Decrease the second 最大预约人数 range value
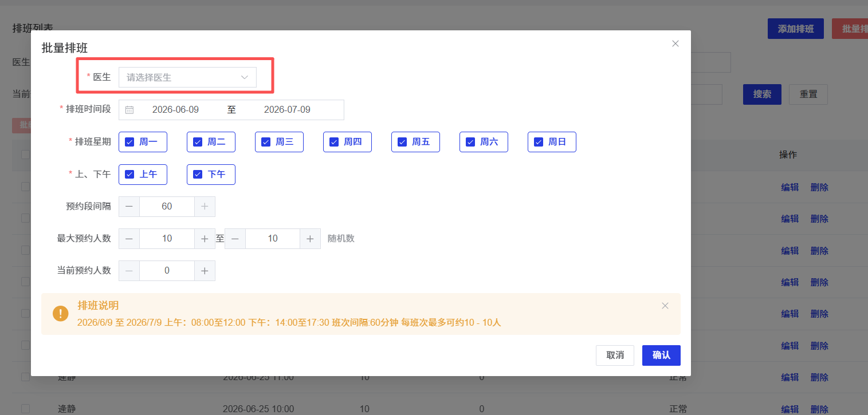The image size is (868, 415). pyautogui.click(x=235, y=239)
